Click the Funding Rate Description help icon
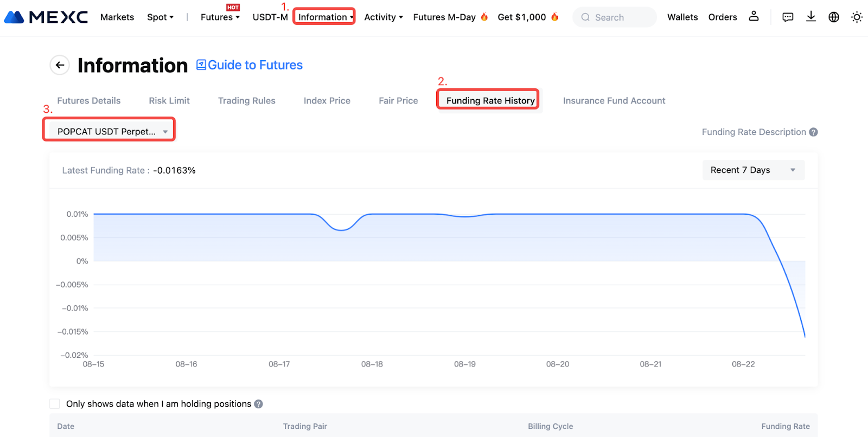The height and width of the screenshot is (437, 868). point(813,132)
